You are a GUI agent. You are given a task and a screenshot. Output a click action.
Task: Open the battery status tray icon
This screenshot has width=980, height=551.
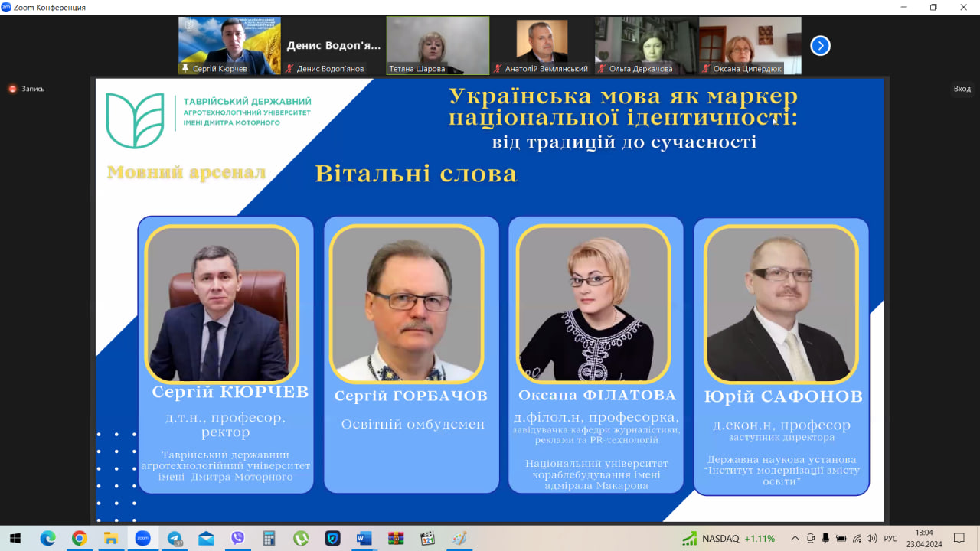coord(841,538)
